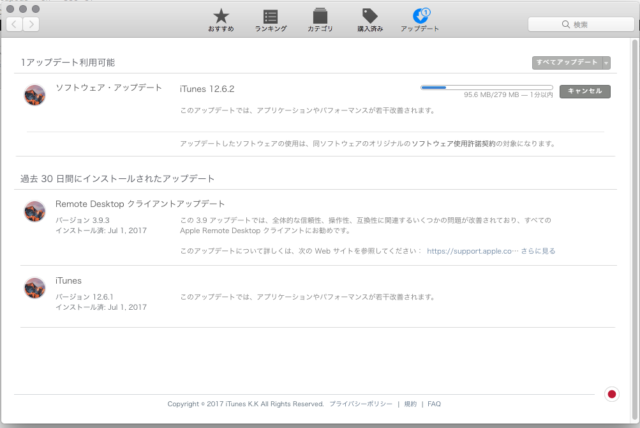Image resolution: width=640 pixels, height=428 pixels.
Task: Click the Remote Desktop update icon
Action: point(35,211)
